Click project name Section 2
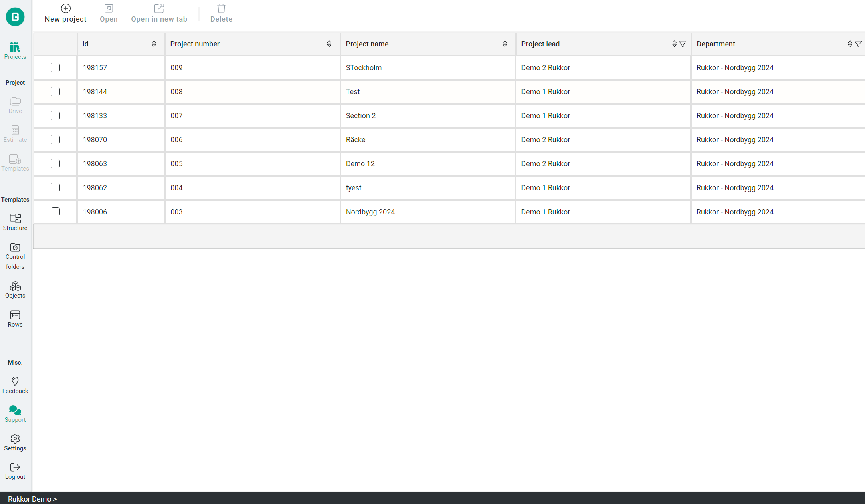Screen dimensions: 865x504 361,116
